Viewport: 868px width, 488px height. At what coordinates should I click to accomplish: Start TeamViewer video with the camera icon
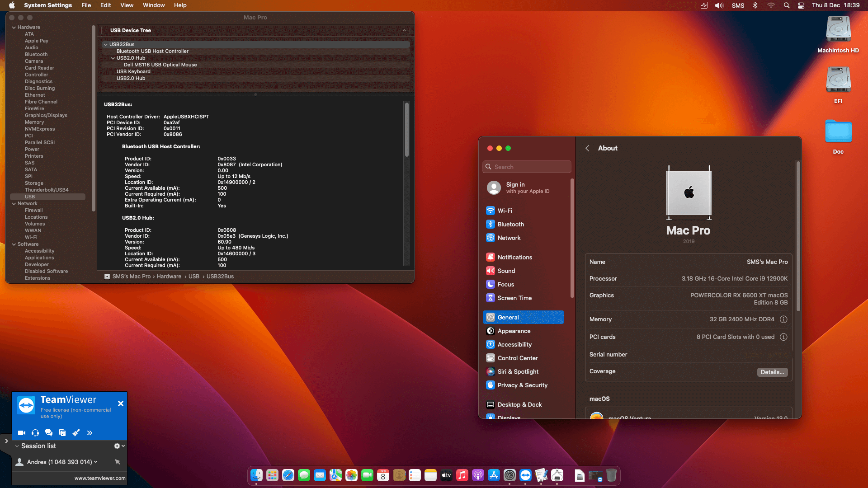pos(21,433)
